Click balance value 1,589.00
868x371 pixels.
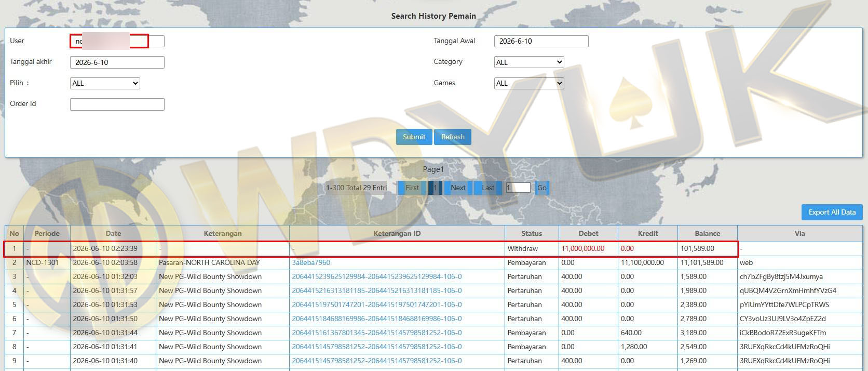point(693,276)
